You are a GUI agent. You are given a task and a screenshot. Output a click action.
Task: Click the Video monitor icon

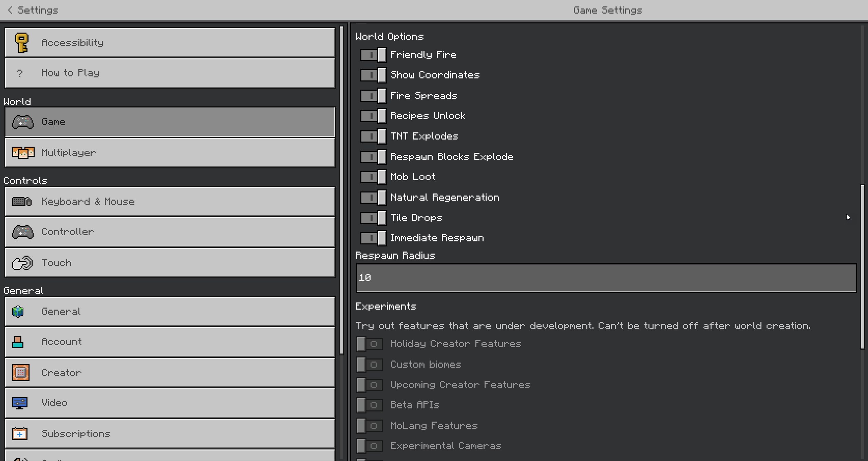[x=20, y=403]
